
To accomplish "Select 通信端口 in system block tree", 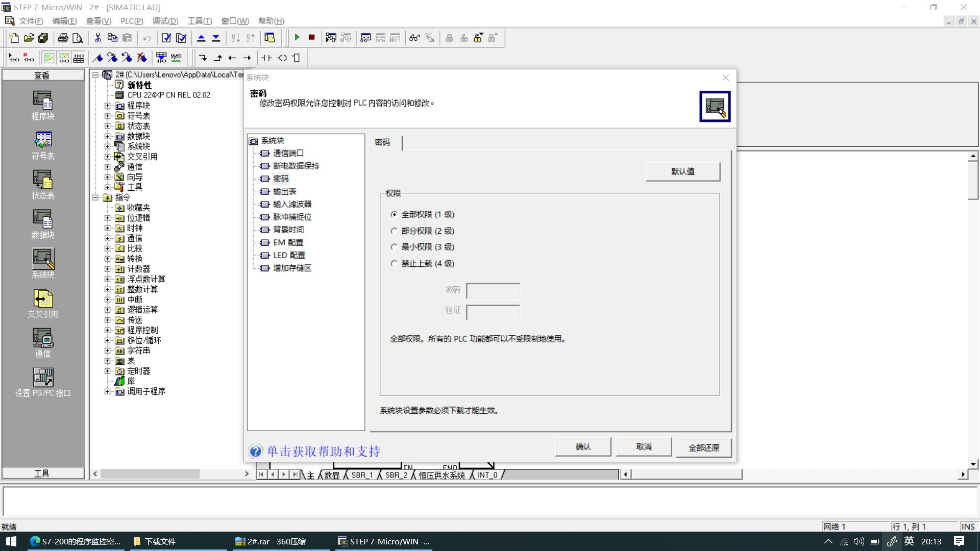I will 288,153.
